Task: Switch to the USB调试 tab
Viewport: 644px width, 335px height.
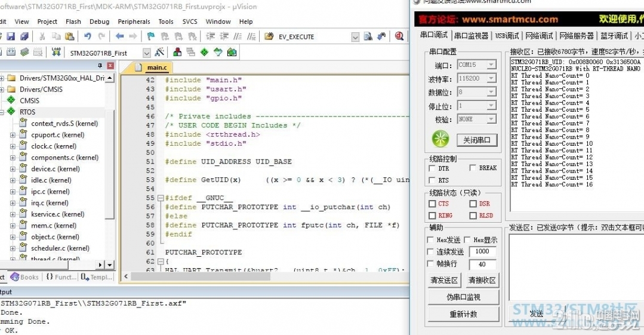Action: click(507, 35)
